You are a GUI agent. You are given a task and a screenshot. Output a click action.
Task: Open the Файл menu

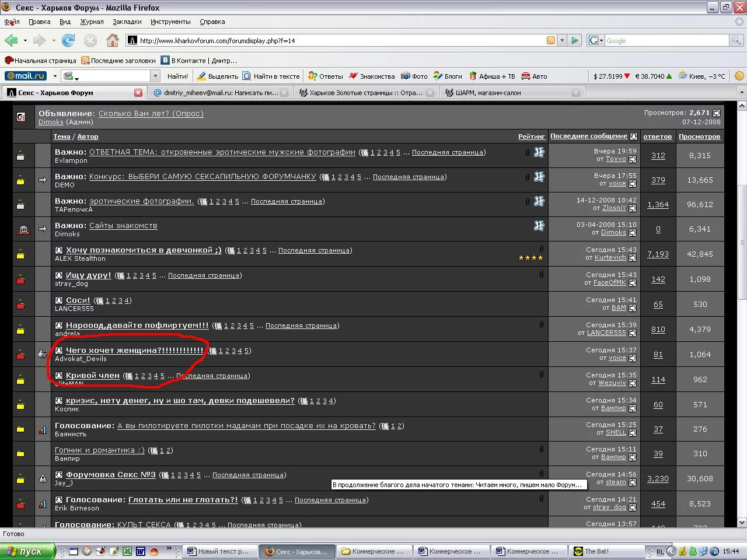coord(12,22)
